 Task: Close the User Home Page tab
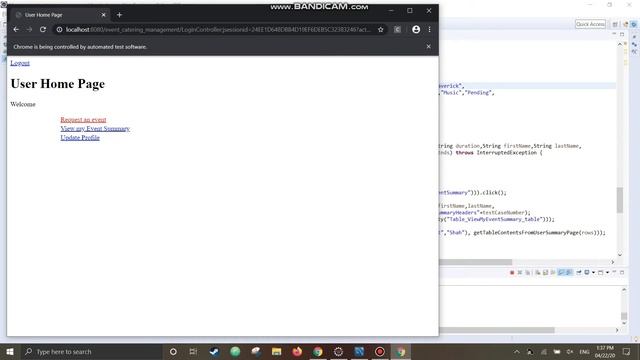click(x=103, y=15)
